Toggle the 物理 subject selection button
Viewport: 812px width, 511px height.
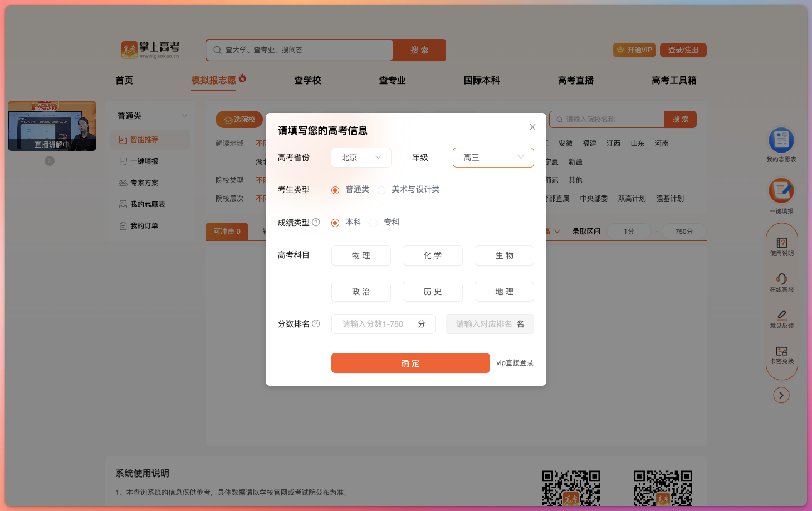pyautogui.click(x=361, y=255)
